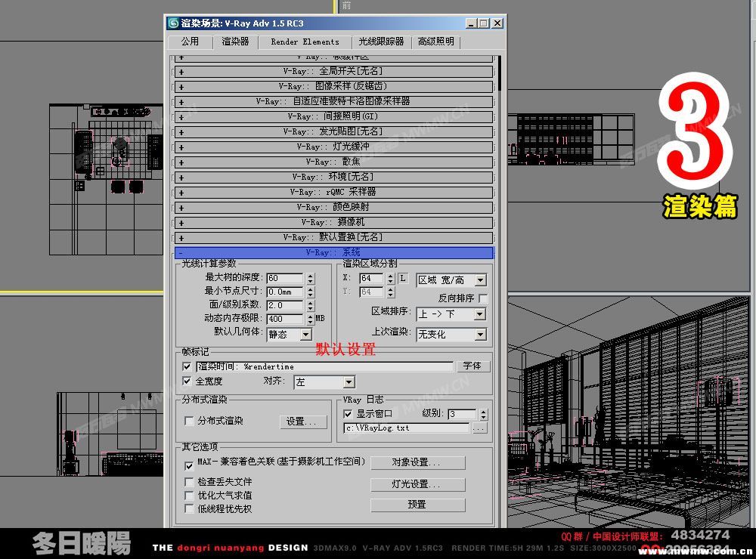Open the Render Elements tab
The height and width of the screenshot is (559, 756).
[305, 42]
